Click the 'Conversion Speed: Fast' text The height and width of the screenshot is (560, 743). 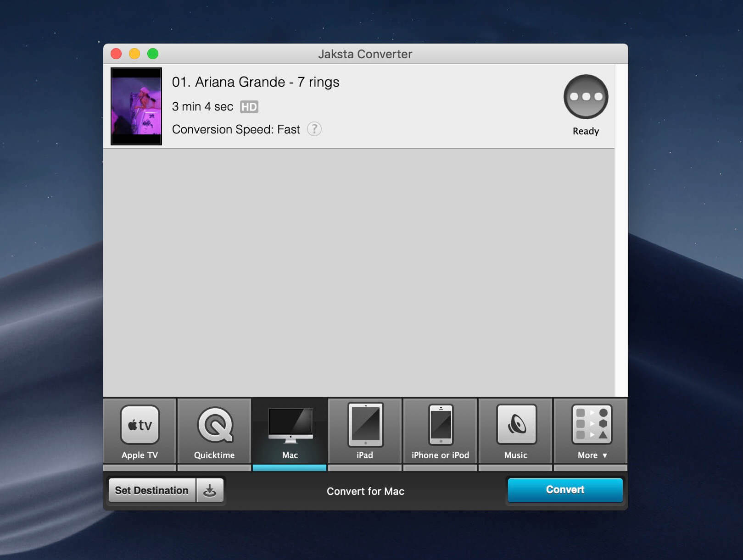(x=236, y=129)
